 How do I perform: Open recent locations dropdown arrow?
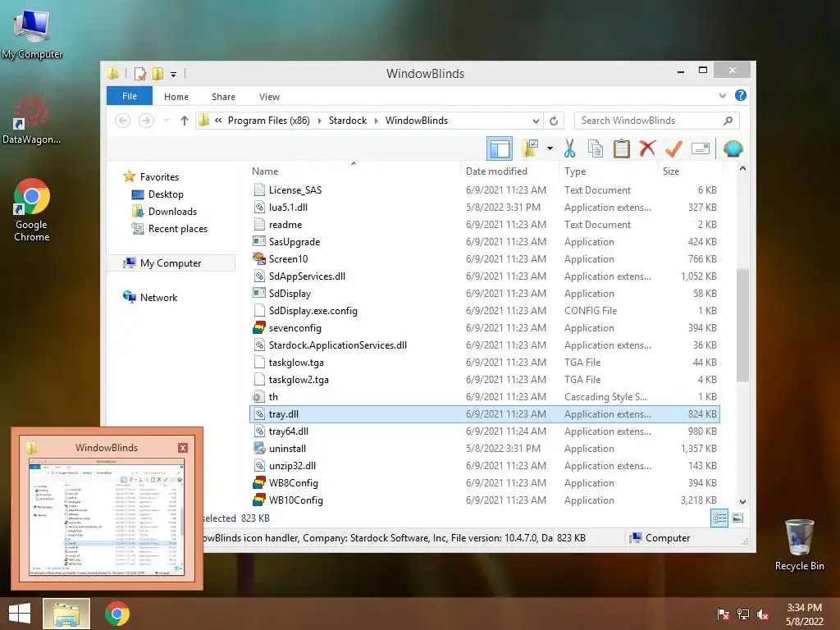[x=167, y=121]
